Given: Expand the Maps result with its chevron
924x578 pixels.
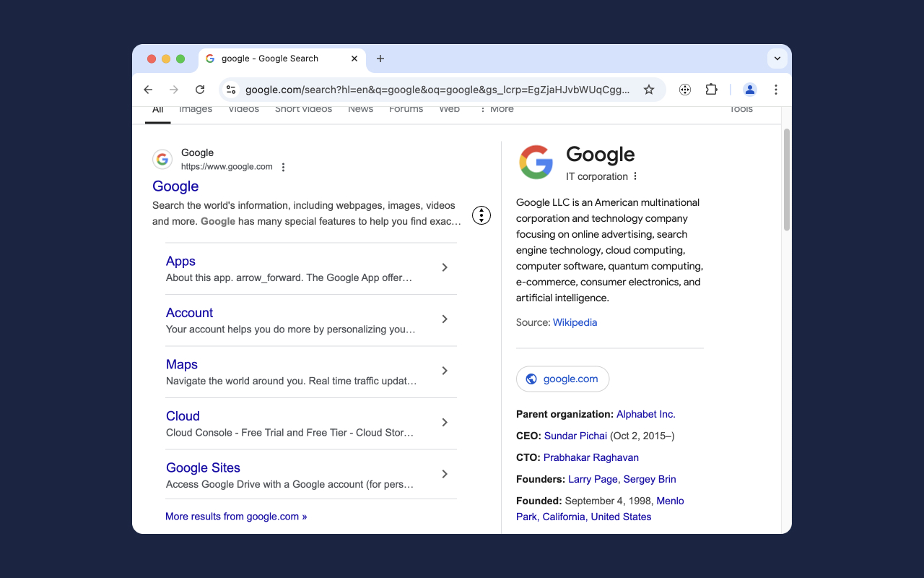Looking at the screenshot, I should [445, 371].
